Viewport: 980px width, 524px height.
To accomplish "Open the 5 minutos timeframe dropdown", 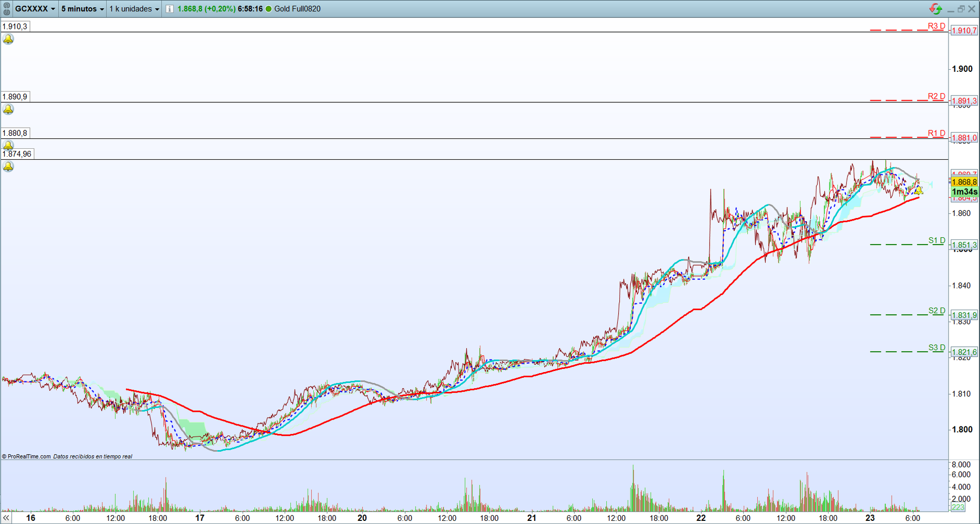I will coord(82,9).
